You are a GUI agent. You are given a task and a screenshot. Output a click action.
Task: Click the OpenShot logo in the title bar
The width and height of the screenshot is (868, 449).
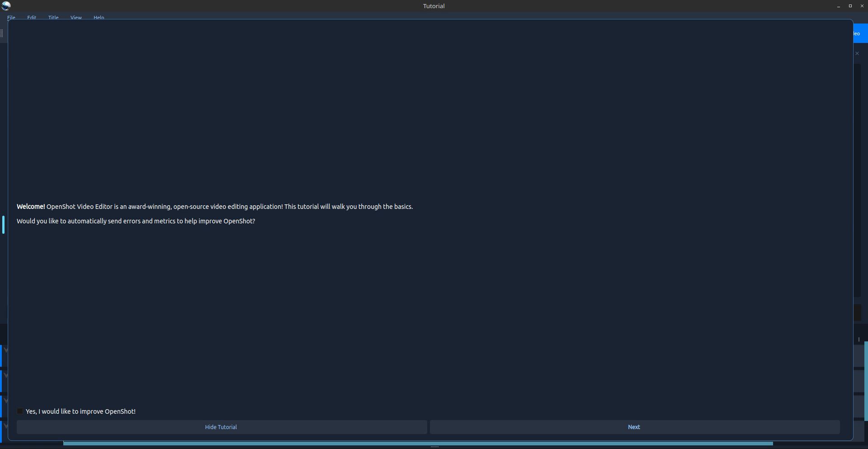coord(6,6)
